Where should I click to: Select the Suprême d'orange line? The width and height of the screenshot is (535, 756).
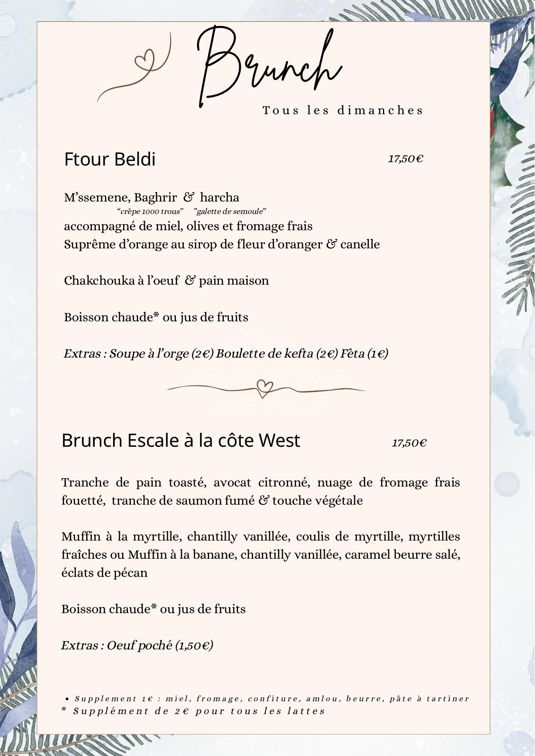click(222, 244)
